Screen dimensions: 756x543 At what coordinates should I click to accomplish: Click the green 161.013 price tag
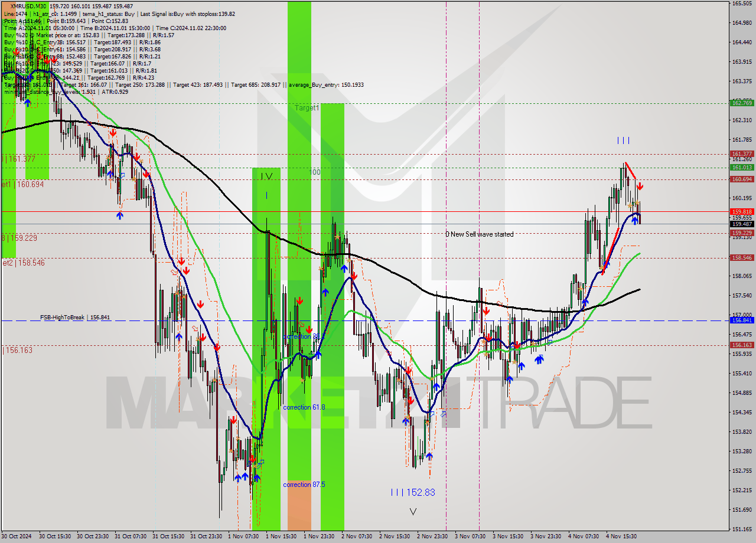(x=742, y=168)
